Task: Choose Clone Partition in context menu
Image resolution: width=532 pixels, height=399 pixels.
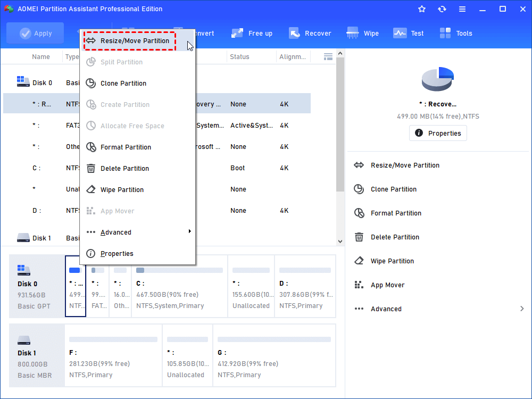Action: pos(137,84)
